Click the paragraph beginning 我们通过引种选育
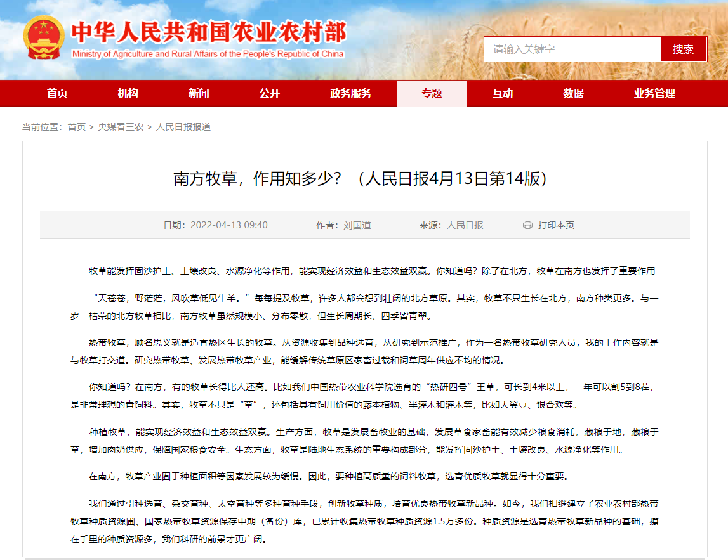Viewport: 728px width, 560px height. 364,521
